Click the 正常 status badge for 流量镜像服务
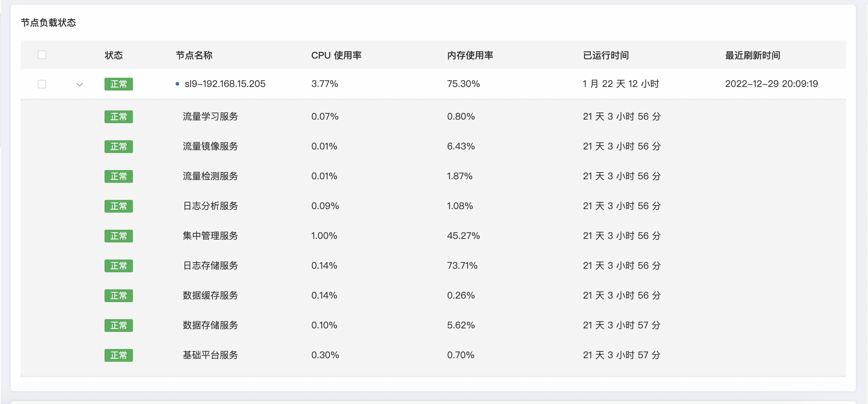 (118, 147)
